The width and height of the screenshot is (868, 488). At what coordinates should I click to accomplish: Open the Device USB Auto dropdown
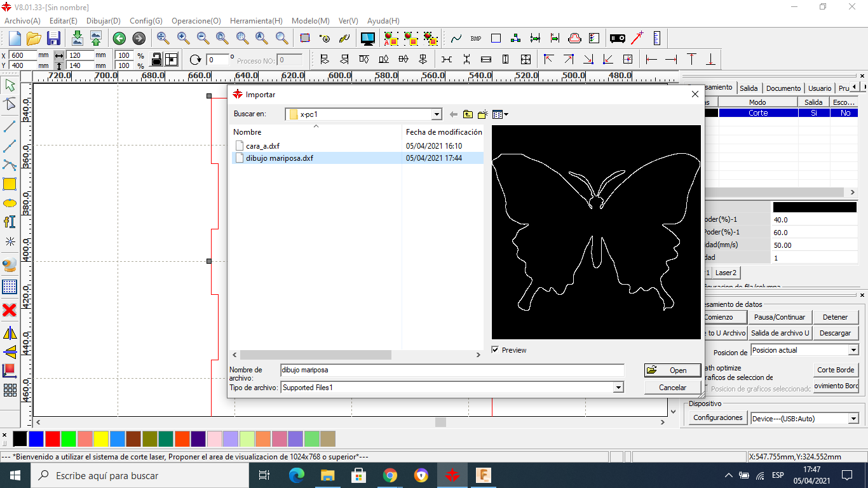tap(853, 419)
